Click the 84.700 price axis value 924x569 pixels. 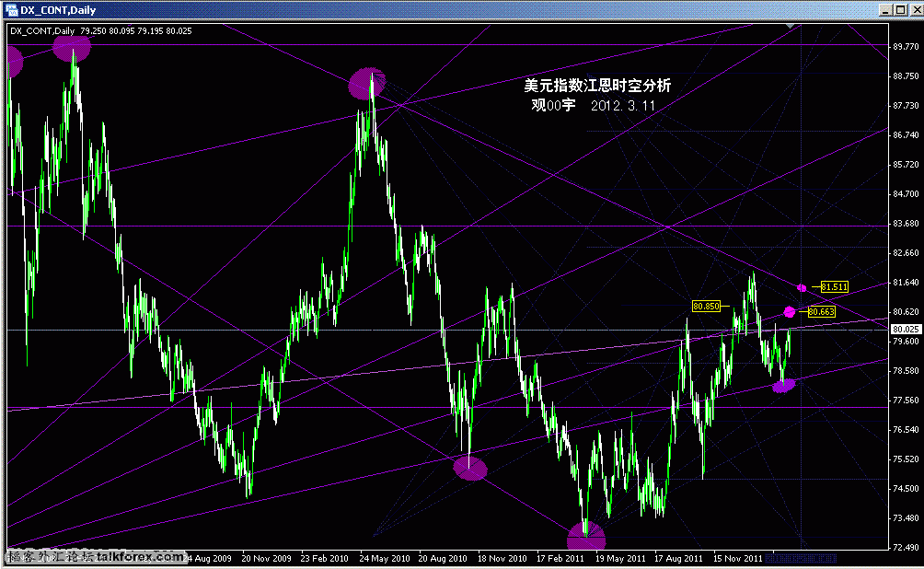coord(907,194)
